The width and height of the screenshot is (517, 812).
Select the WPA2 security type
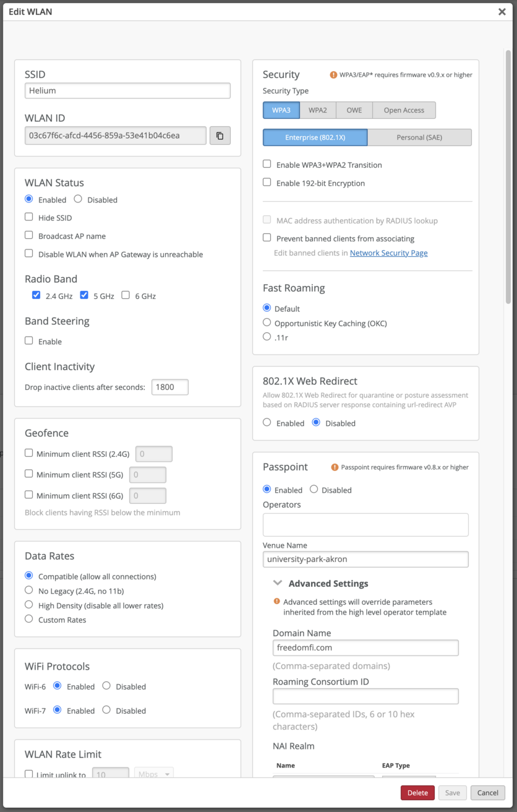tap(318, 110)
